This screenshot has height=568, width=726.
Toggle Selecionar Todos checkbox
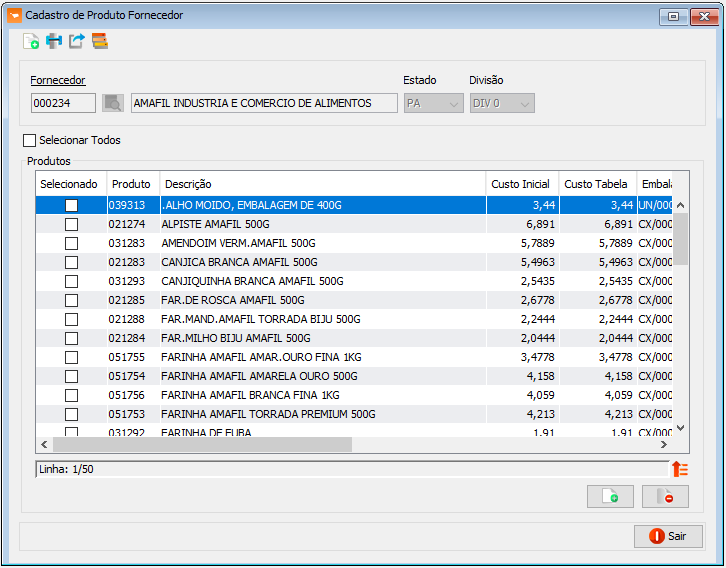click(29, 140)
